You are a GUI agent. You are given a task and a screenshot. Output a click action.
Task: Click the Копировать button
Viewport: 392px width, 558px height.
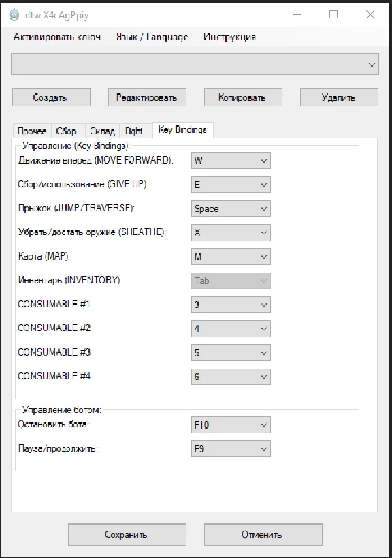(x=243, y=97)
